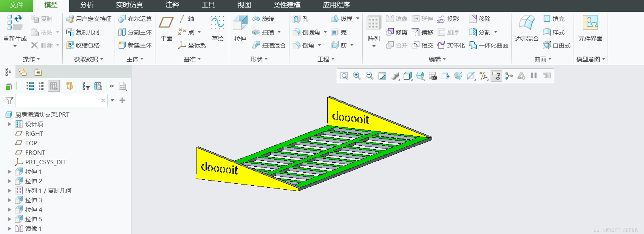644x234 pixels.
Task: Select the 填充 (Fill) surface tool
Action: 553,19
